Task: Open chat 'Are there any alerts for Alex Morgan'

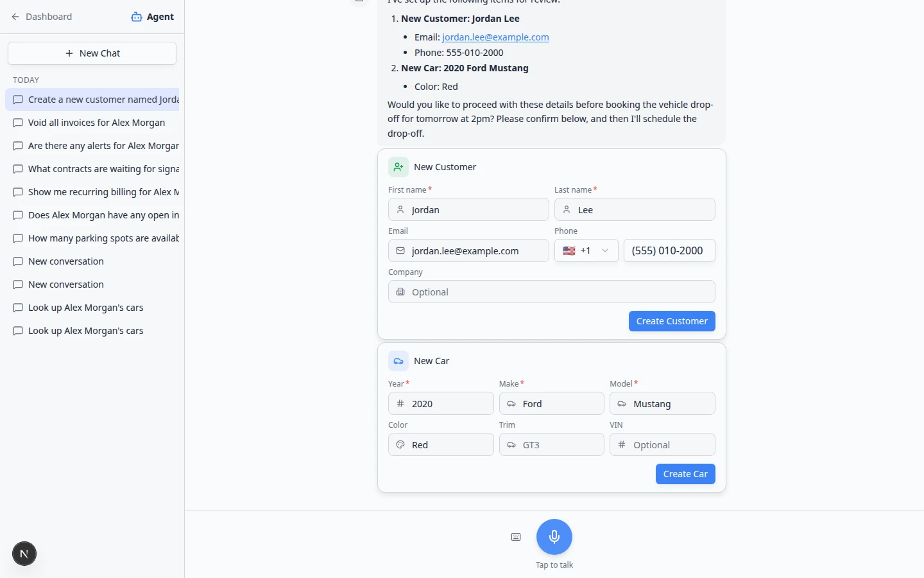Action: point(92,146)
